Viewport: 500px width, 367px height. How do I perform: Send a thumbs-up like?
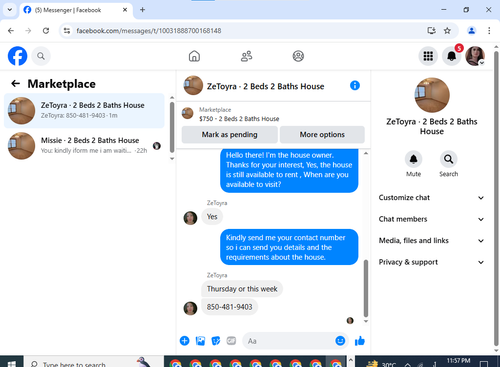click(x=360, y=341)
